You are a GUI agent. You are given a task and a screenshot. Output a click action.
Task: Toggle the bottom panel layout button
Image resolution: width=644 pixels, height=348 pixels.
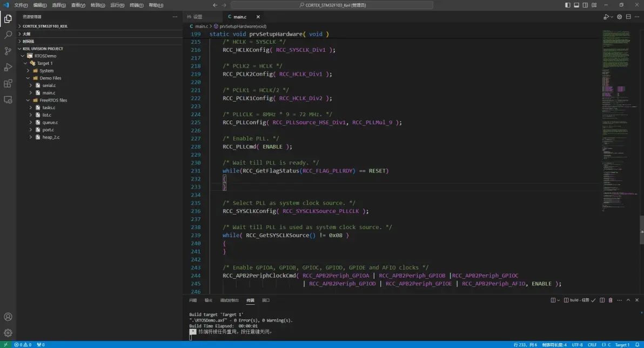point(576,5)
